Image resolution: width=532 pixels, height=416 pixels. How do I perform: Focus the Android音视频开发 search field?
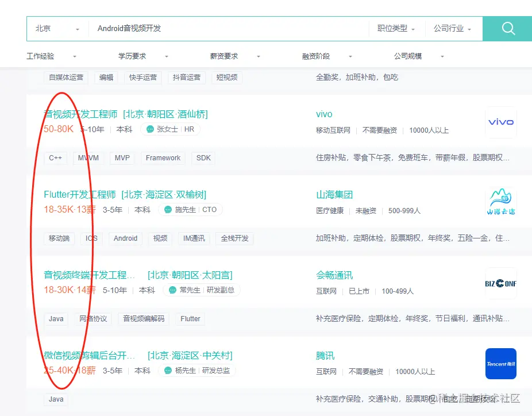[229, 29]
